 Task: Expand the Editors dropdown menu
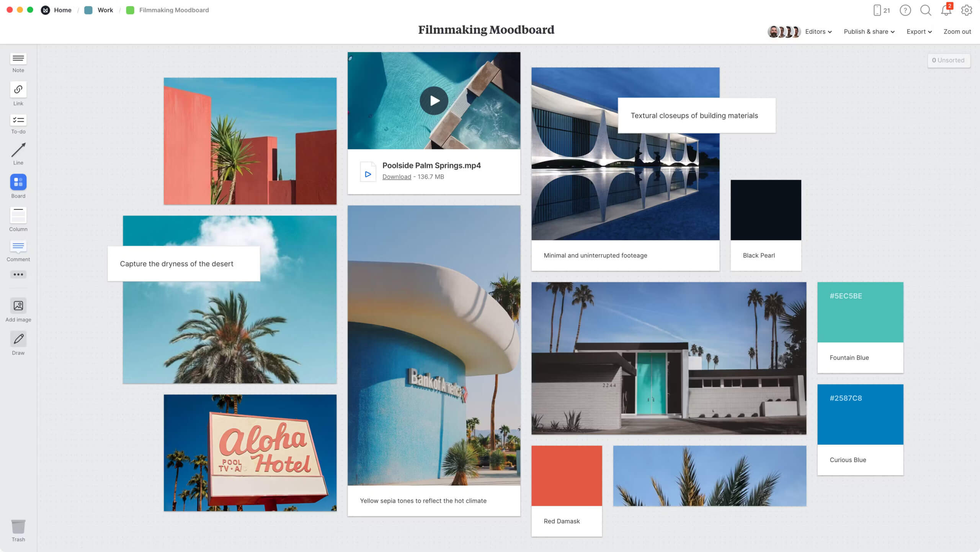tap(818, 31)
